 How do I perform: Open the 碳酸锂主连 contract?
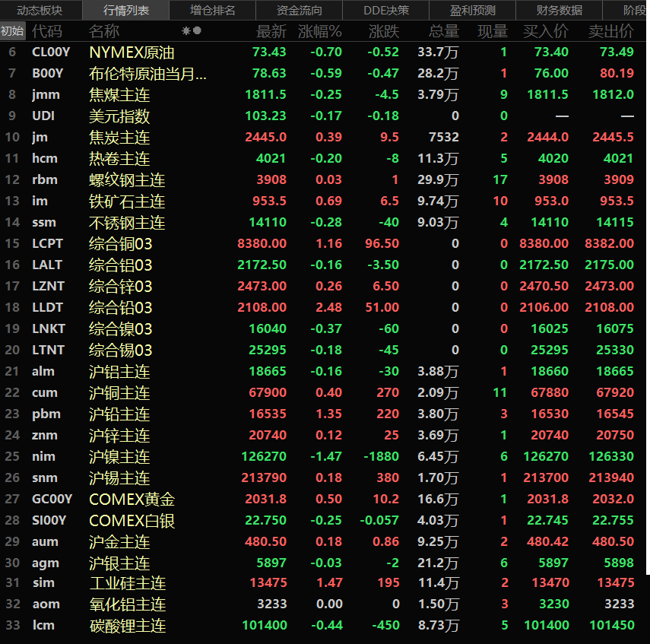pos(127,626)
